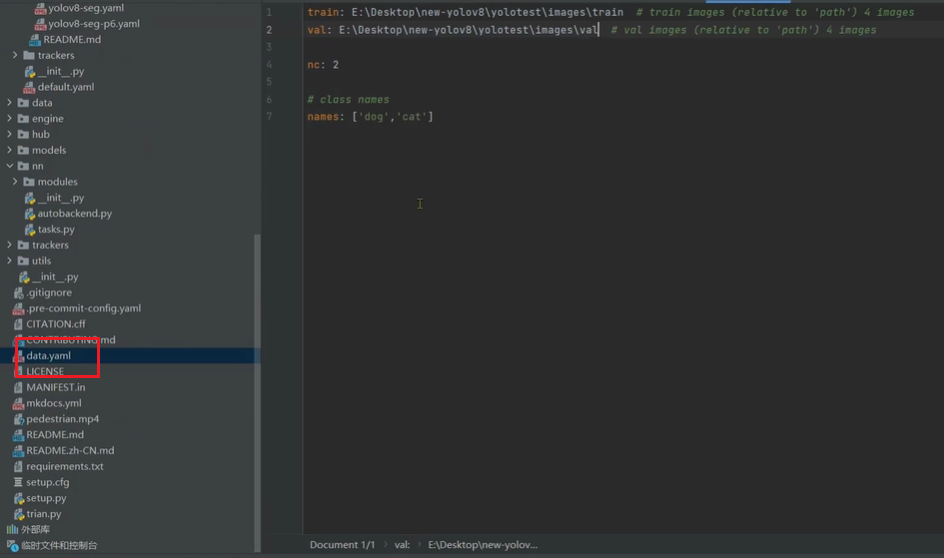Click the 'val:' breadcrumb item

tap(402, 545)
